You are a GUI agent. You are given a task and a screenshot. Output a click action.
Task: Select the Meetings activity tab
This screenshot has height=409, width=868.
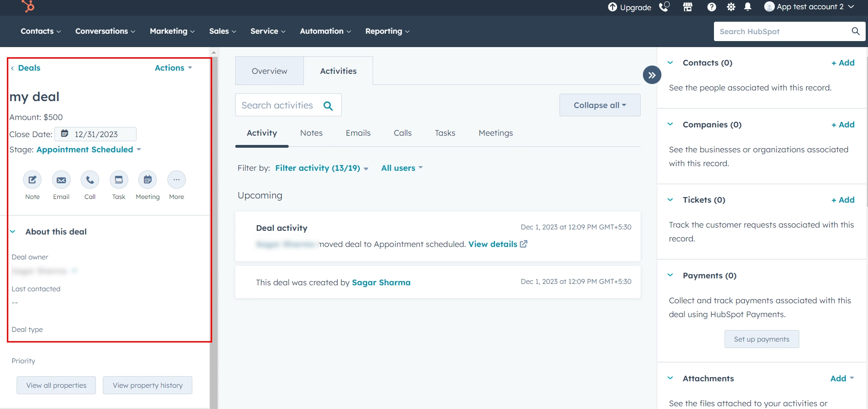pyautogui.click(x=496, y=133)
